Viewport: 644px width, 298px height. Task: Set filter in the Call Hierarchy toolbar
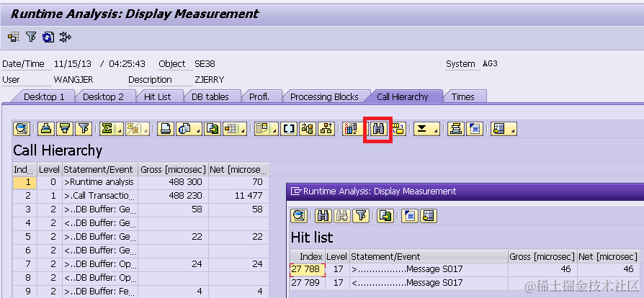84,129
